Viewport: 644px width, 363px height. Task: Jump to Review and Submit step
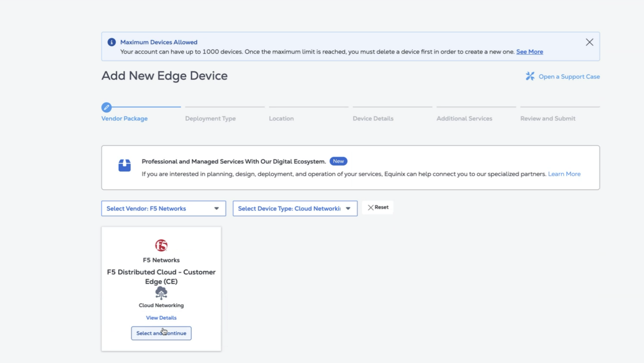pos(548,119)
